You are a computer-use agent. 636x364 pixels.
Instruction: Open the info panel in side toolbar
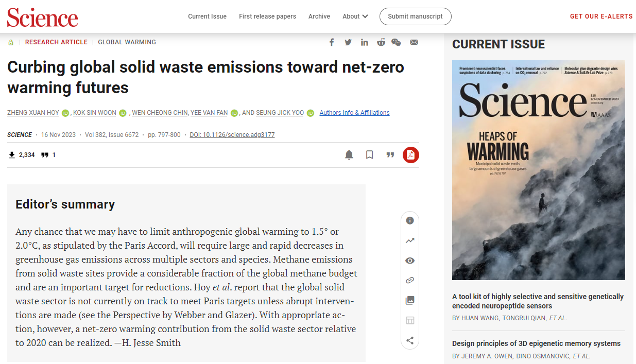point(410,220)
